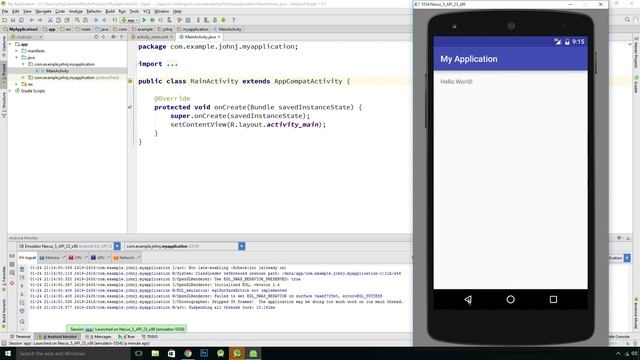This screenshot has height=360, width=640.
Task: Click the Clear logcat trash icon
Action: [22, 269]
